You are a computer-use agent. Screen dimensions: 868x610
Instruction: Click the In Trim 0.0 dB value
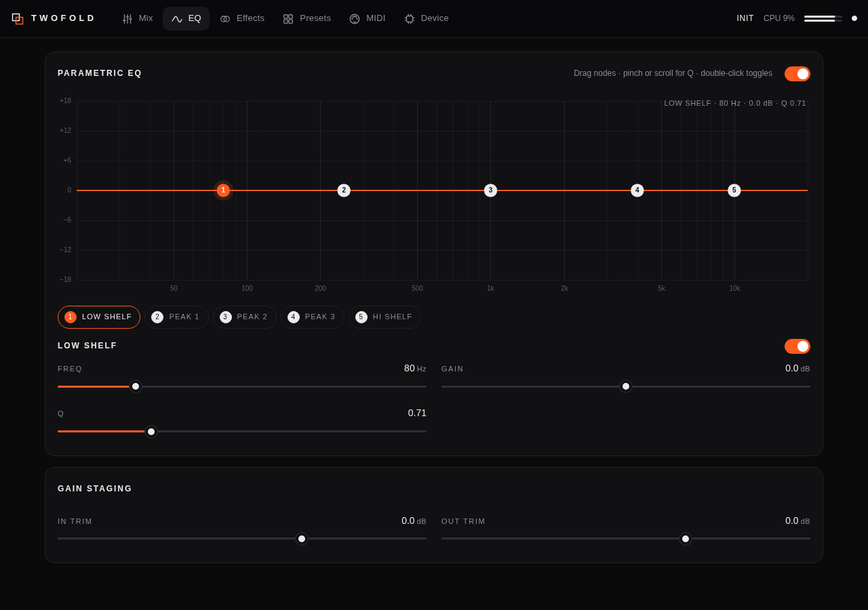point(414,521)
